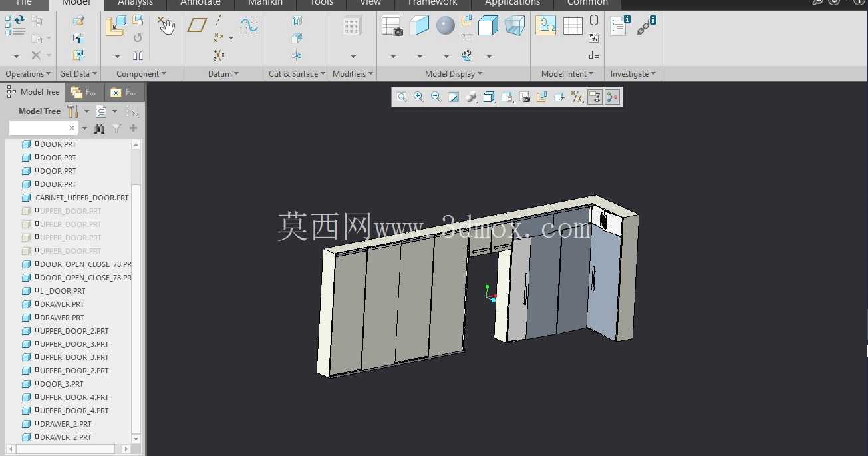Open the Analysis ribbon tab
868x456 pixels.
(x=135, y=4)
